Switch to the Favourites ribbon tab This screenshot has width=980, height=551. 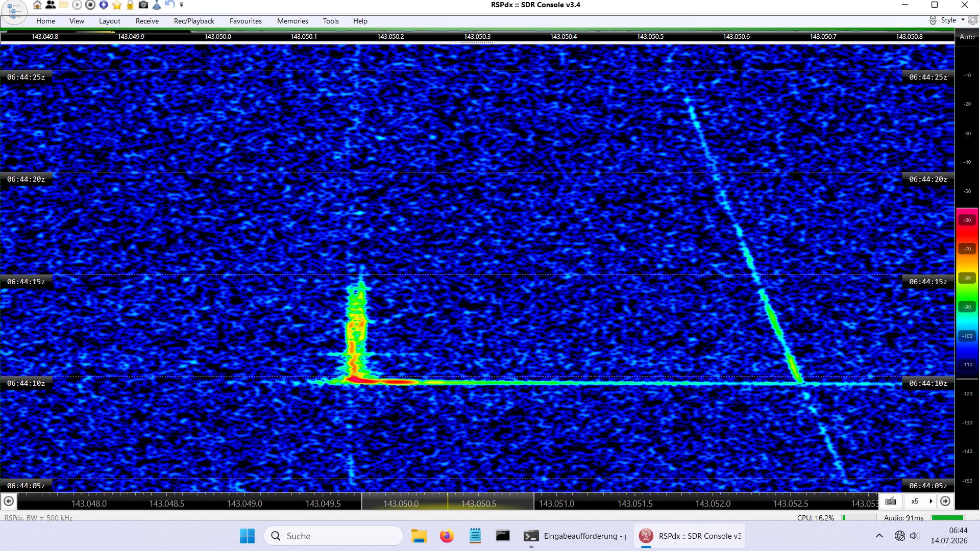[246, 21]
